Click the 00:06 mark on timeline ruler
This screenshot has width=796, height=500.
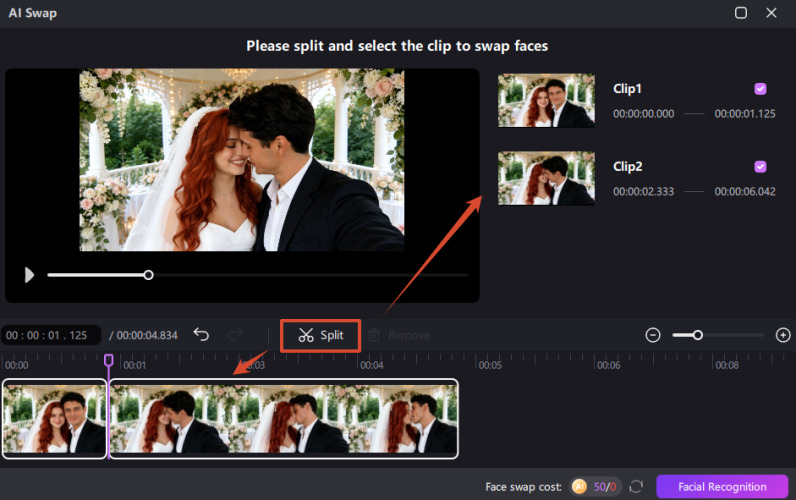(x=608, y=365)
